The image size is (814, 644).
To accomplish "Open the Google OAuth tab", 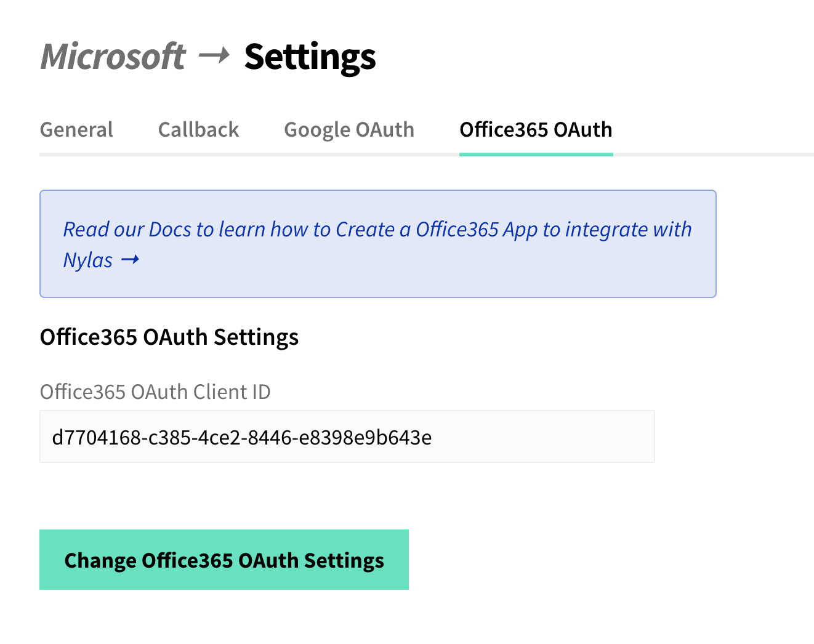I will point(349,130).
